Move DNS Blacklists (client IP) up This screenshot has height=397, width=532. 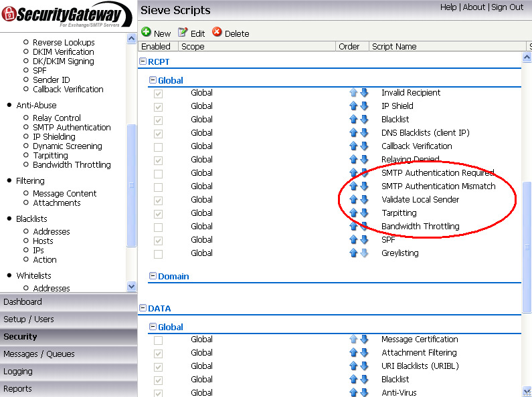pos(353,132)
